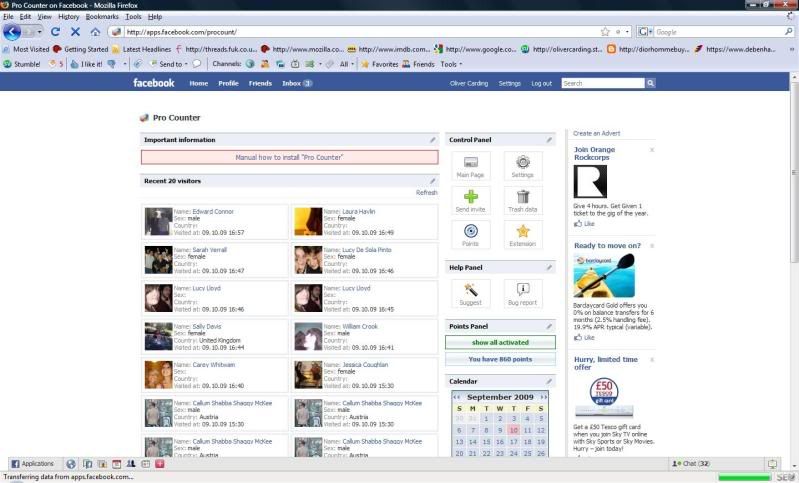Go to Facebook Home link
This screenshot has height=483, width=799.
(198, 83)
